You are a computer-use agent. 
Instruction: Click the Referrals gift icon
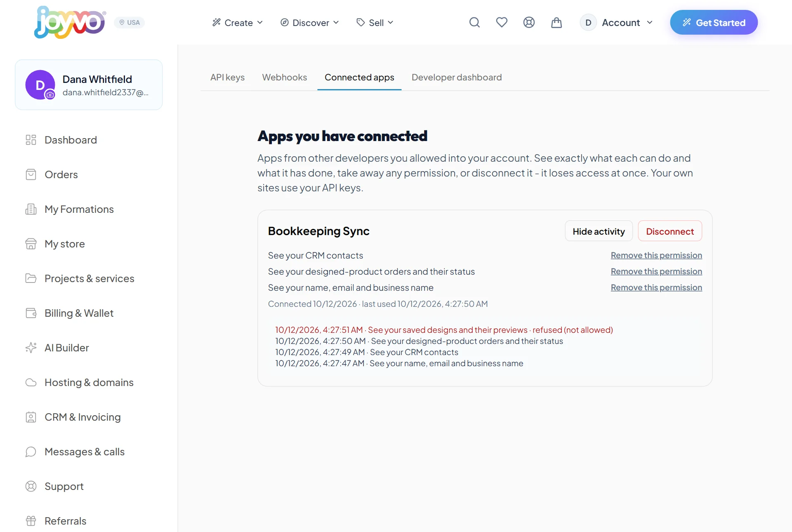tap(31, 521)
